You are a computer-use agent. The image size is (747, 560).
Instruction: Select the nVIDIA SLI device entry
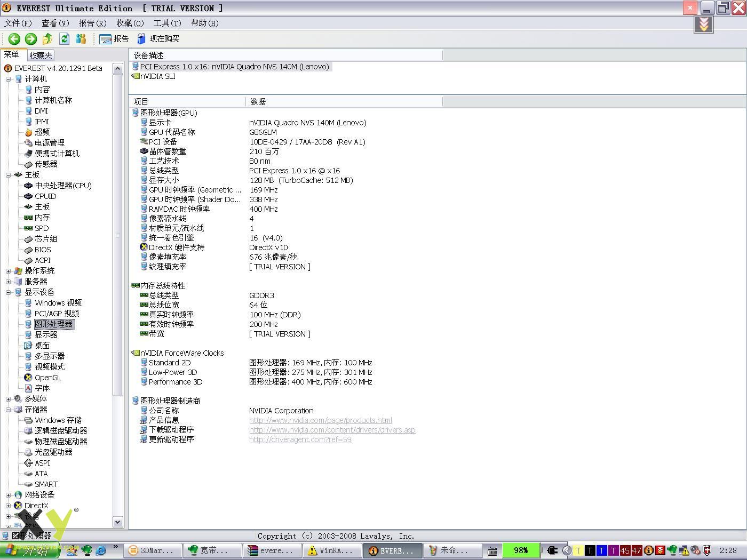(154, 76)
